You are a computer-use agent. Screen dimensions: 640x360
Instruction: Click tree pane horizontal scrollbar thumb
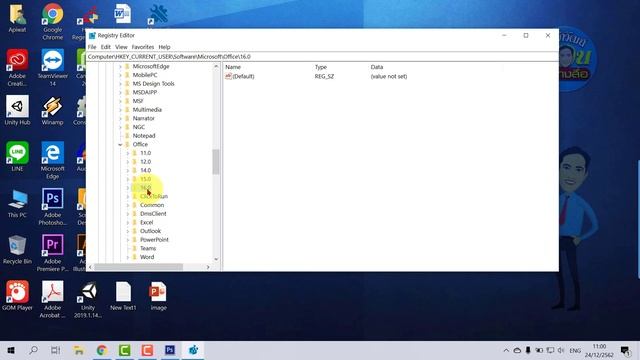coord(139,267)
